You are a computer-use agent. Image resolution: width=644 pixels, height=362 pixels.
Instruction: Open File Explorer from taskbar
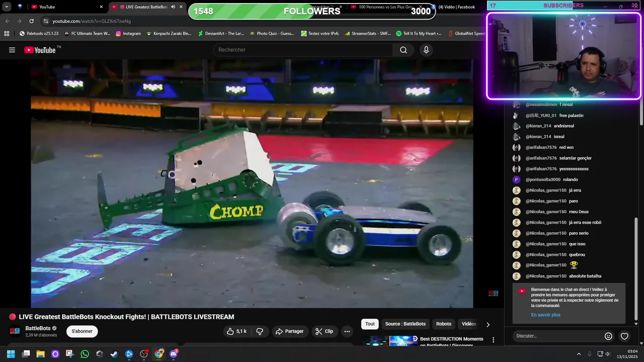click(41, 354)
